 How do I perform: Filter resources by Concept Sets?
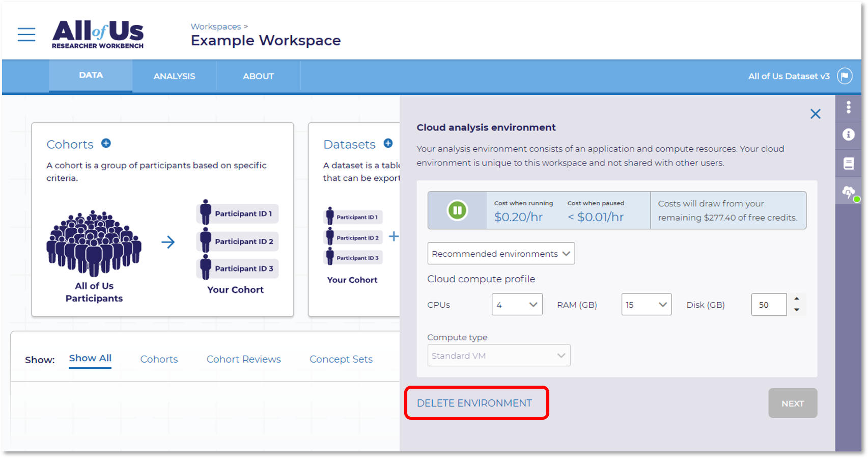[341, 359]
